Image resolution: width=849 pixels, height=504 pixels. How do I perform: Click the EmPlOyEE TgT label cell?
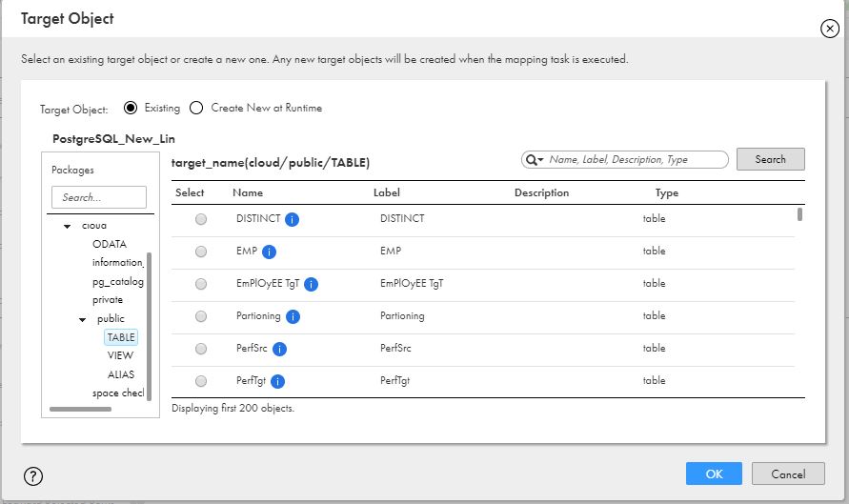[x=412, y=284]
